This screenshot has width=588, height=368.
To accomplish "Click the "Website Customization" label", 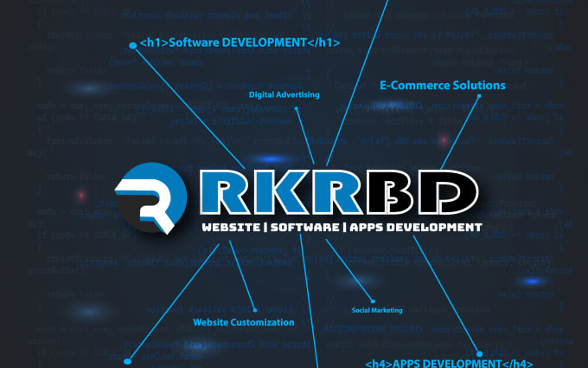I will tap(244, 322).
